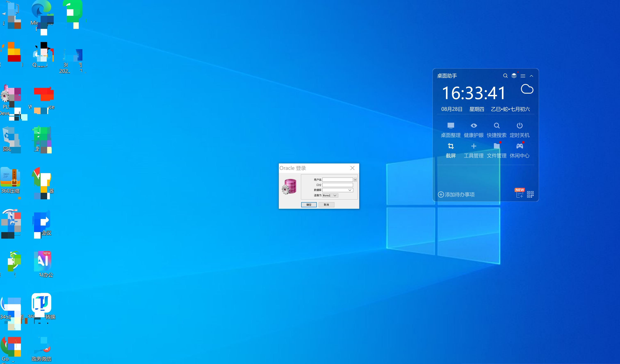The width and height of the screenshot is (620, 364).
Task: Click the QR code icon in 桌面助手
Action: click(530, 194)
